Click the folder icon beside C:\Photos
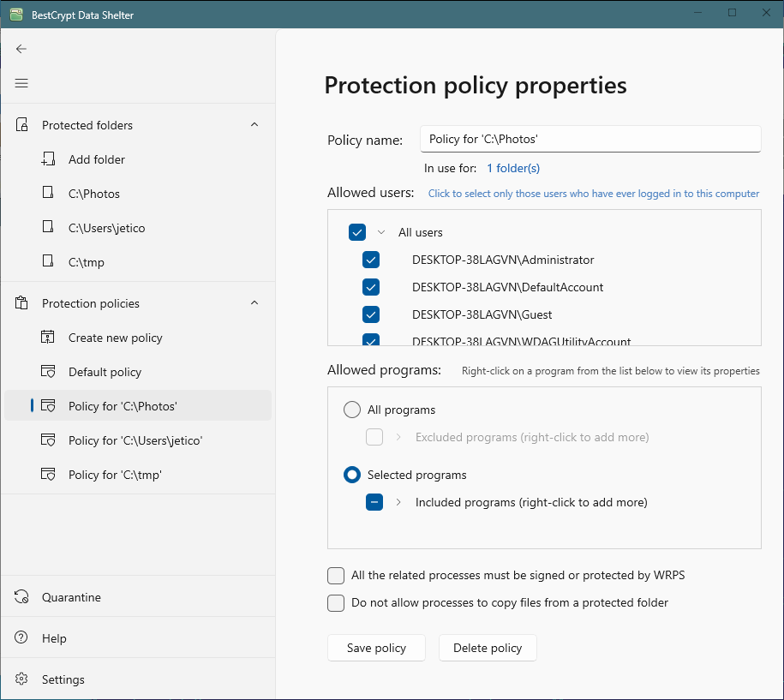The width and height of the screenshot is (784, 700). (48, 193)
